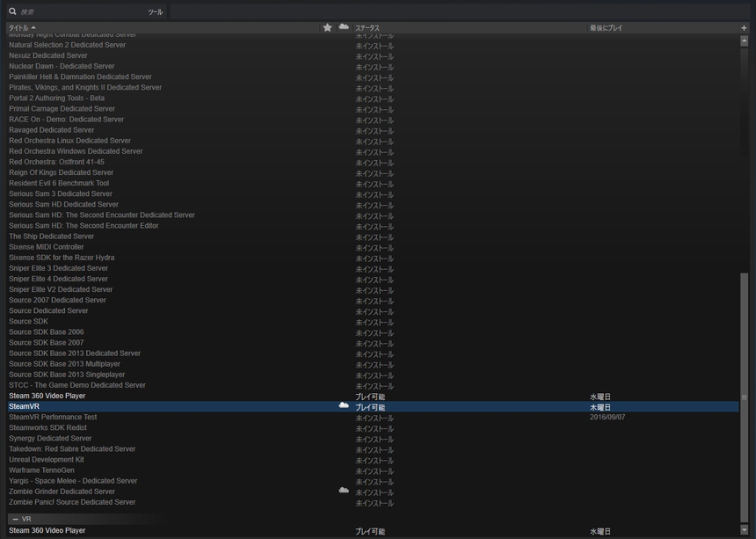Screen dimensions: 756x539
Task: Click cloud icon on Zombie Grinder row
Action: click(344, 491)
